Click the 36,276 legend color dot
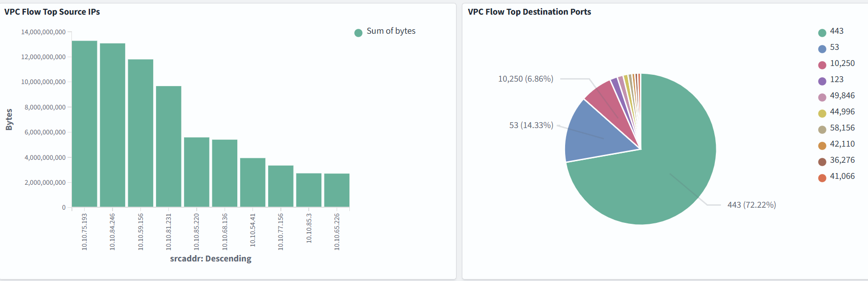Viewport: 868px width, 281px height. point(822,162)
